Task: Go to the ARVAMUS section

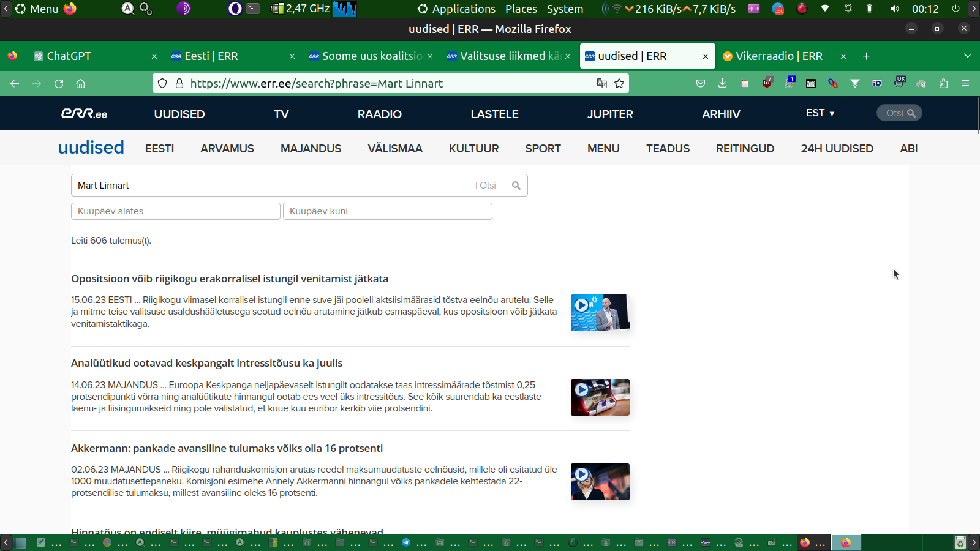Action: point(227,149)
